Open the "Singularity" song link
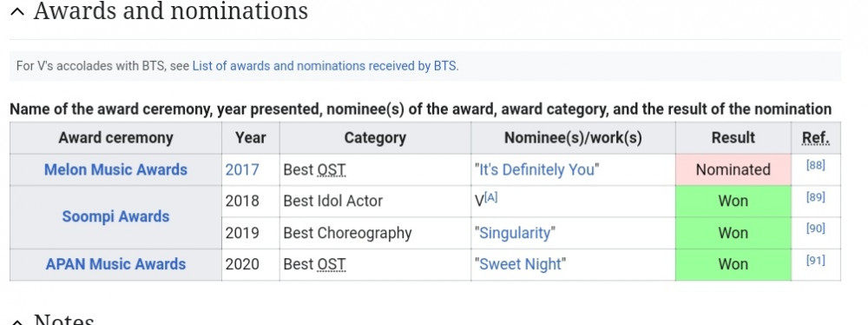Image resolution: width=868 pixels, height=325 pixels. (515, 233)
